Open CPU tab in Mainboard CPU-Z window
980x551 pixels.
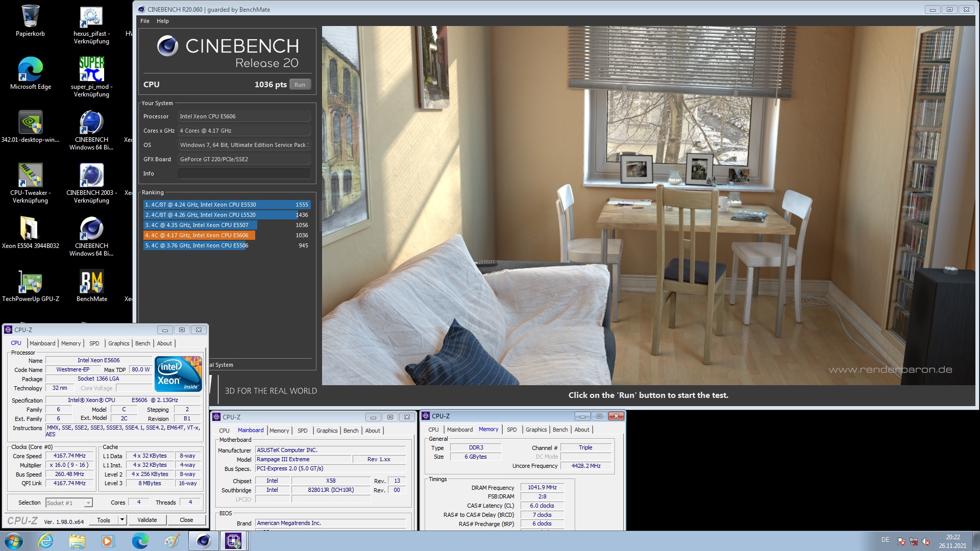[224, 431]
